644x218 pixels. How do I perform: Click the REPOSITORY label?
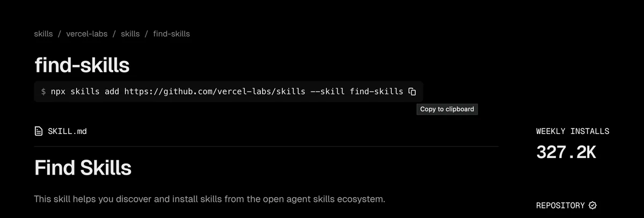coord(560,205)
